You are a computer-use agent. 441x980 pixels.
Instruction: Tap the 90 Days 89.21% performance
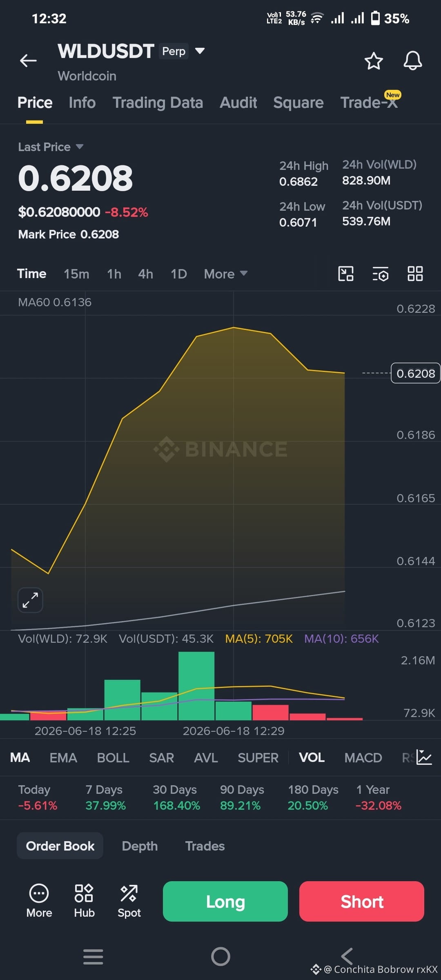coord(242,797)
